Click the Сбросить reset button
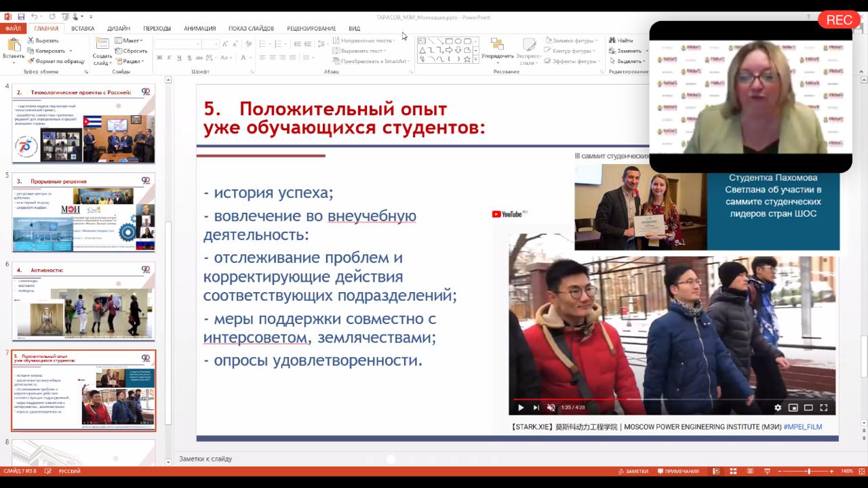The width and height of the screenshot is (868, 488). pyautogui.click(x=131, y=51)
